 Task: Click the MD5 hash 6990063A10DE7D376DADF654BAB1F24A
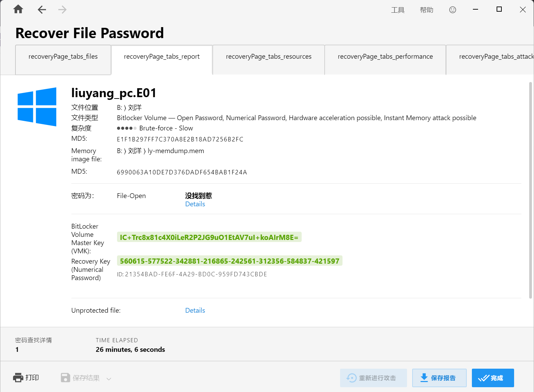point(182,172)
